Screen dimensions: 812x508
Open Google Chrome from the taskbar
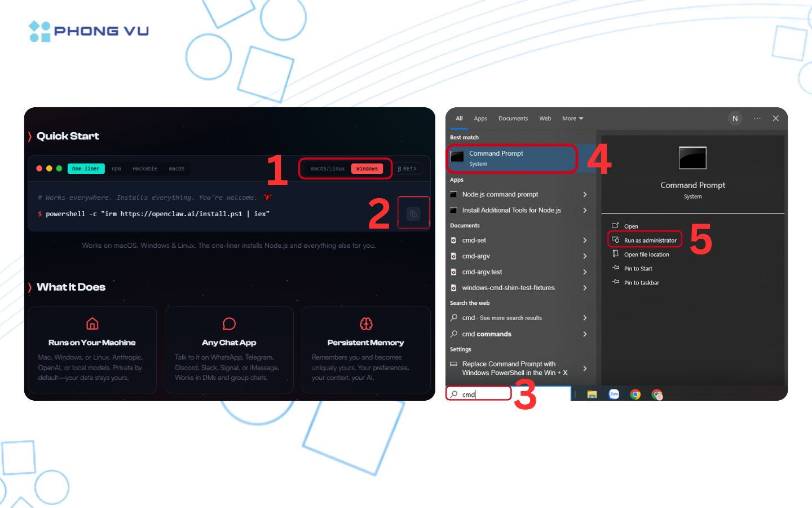[636, 395]
